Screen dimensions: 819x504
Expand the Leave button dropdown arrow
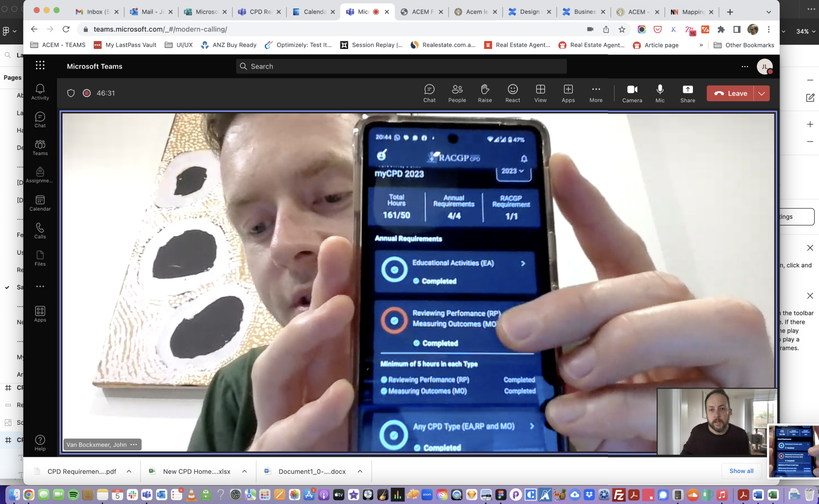click(762, 93)
